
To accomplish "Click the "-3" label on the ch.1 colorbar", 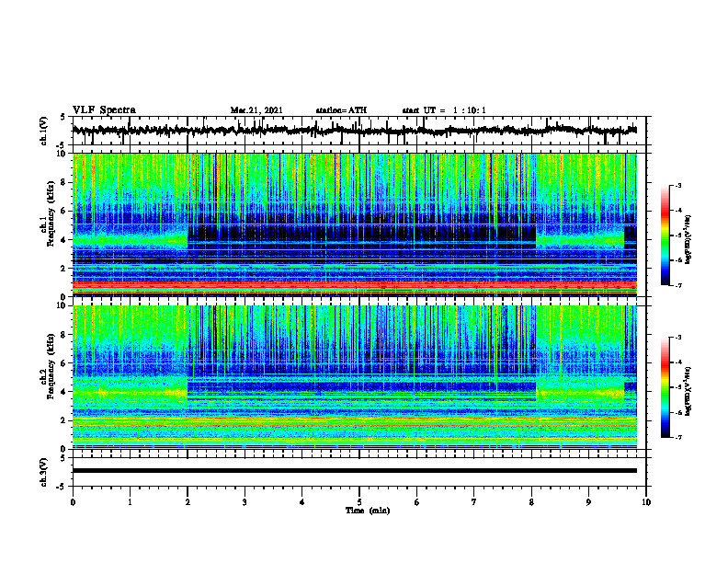I will 678,186.
